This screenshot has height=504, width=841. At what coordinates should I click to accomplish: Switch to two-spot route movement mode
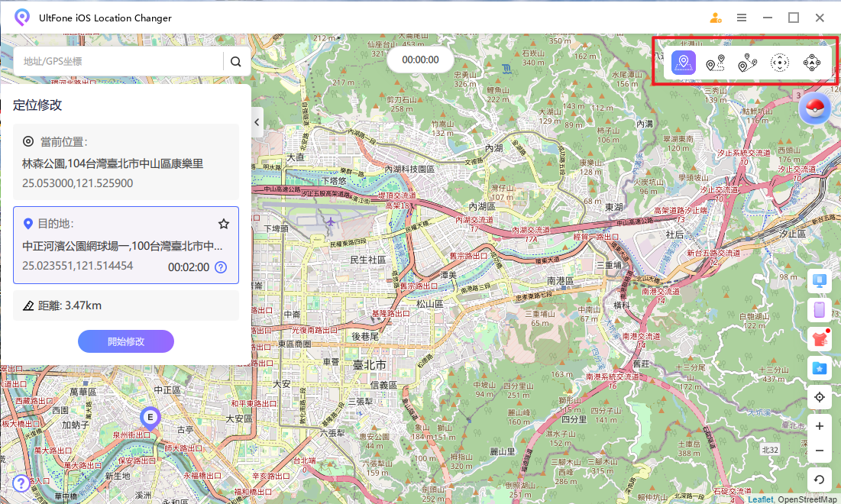[x=716, y=63]
